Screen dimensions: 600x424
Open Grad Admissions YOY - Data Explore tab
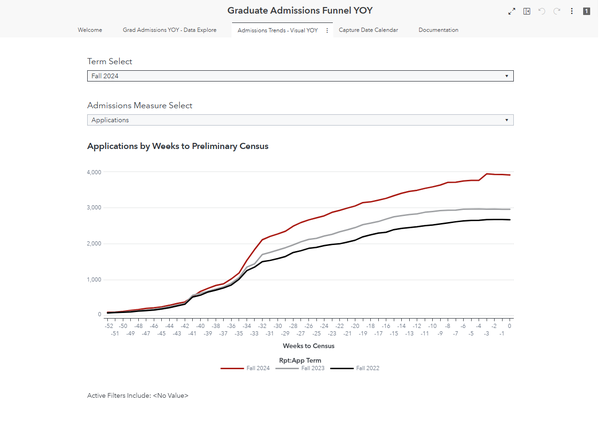click(170, 30)
